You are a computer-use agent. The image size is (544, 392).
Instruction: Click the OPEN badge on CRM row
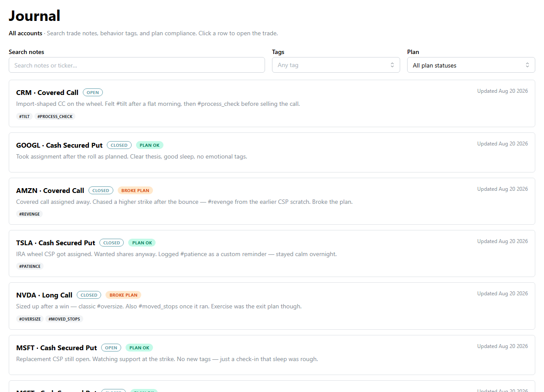93,93
